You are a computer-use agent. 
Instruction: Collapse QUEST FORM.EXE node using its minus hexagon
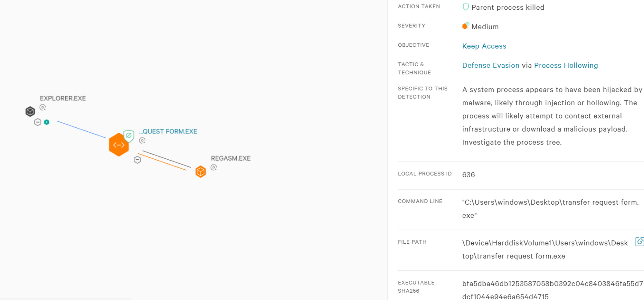click(137, 160)
